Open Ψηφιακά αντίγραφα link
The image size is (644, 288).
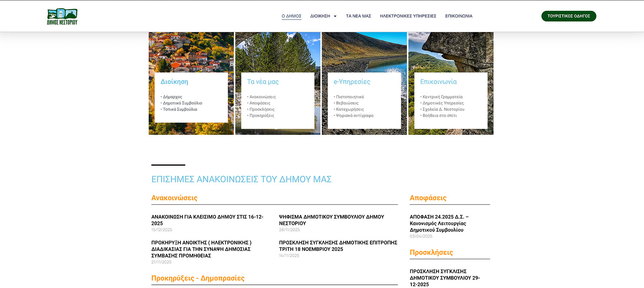pyautogui.click(x=354, y=116)
